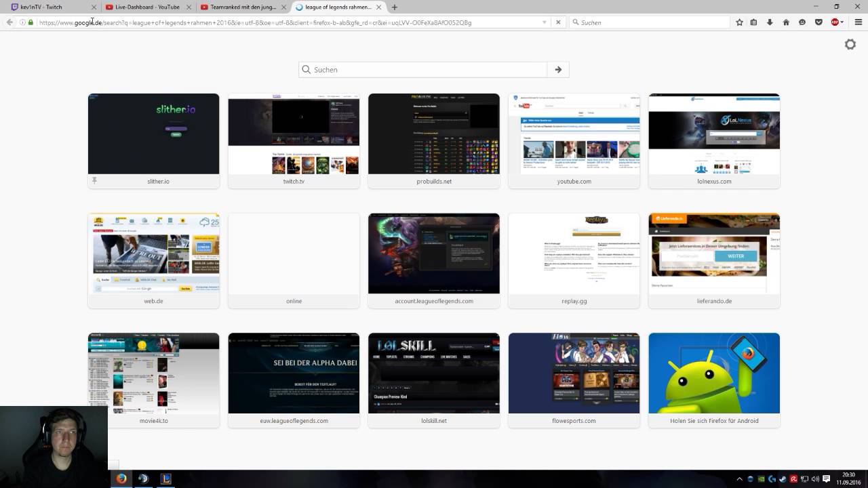Open volume speaker icon in tray

pos(815,479)
